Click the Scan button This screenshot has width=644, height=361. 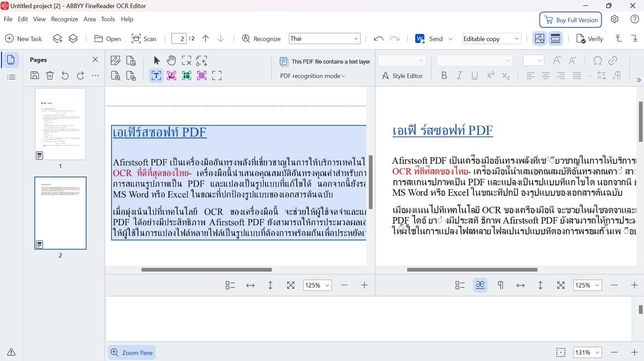pos(144,39)
